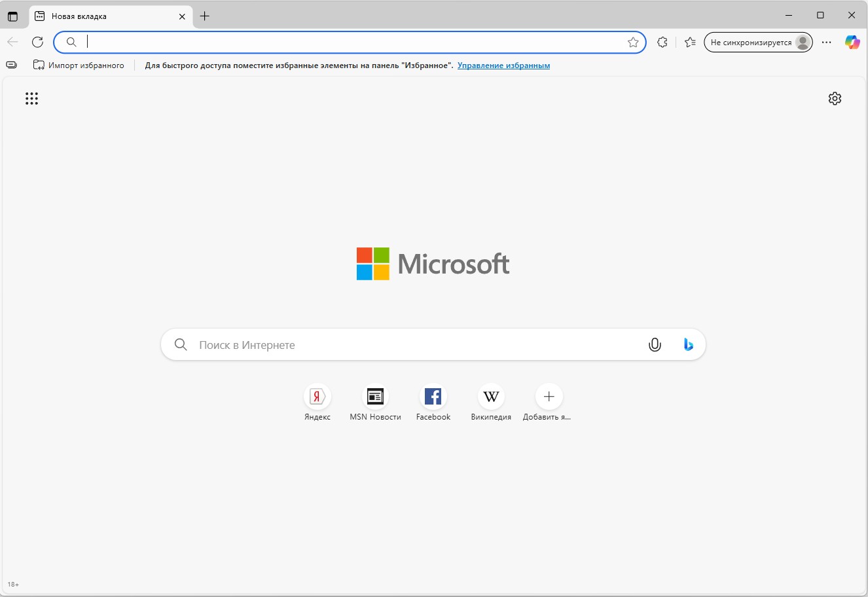
Task: Open a new tab with plus button
Action: point(205,16)
